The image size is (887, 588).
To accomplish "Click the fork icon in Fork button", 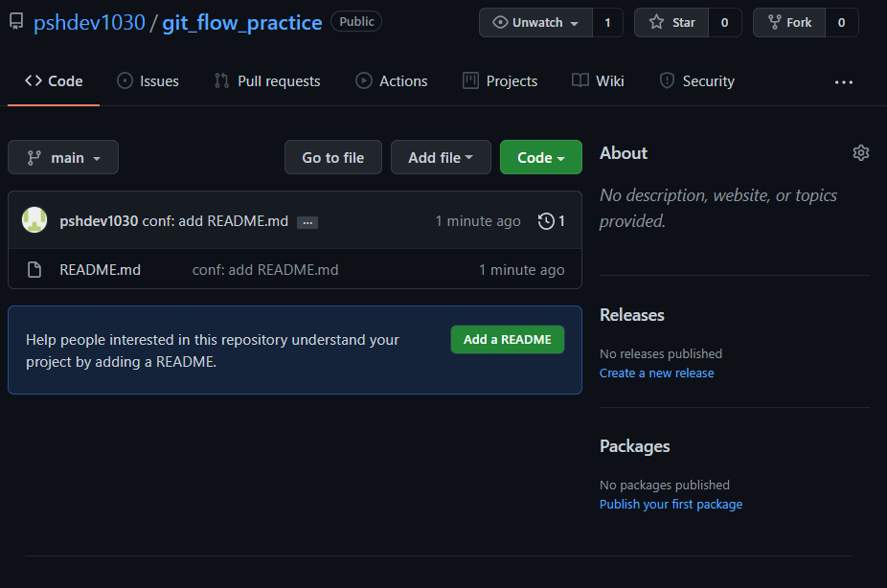I will (x=774, y=23).
